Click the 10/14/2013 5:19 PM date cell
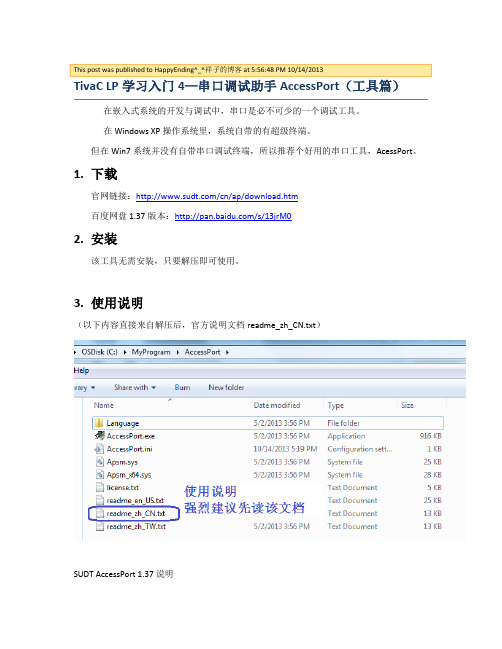 click(x=285, y=449)
